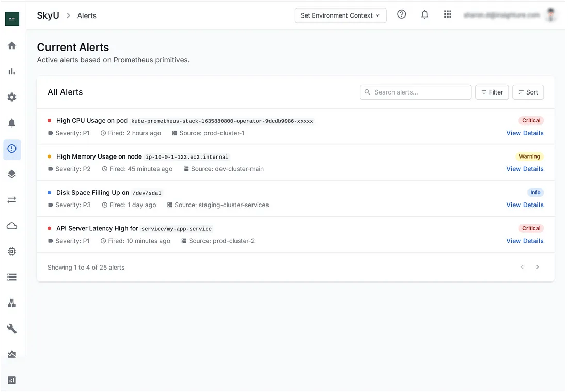This screenshot has width=568, height=392.
Task: Open the Sort options for alerts
Action: point(528,92)
